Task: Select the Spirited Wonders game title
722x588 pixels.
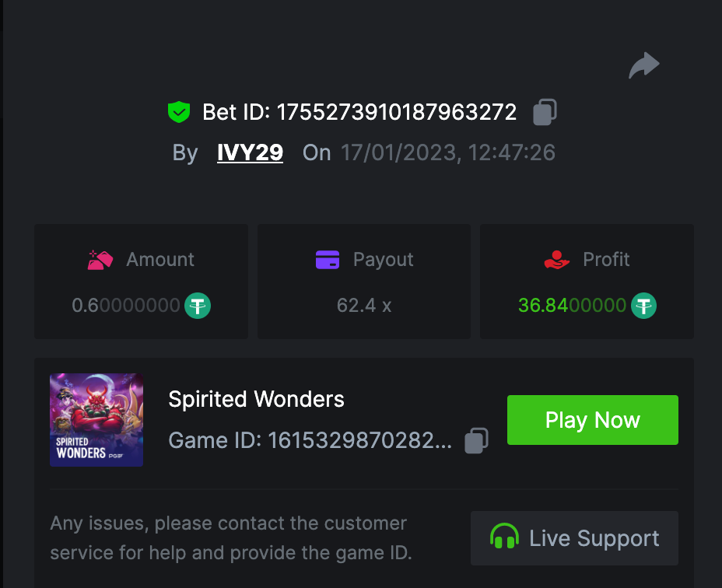Action: pos(256,400)
